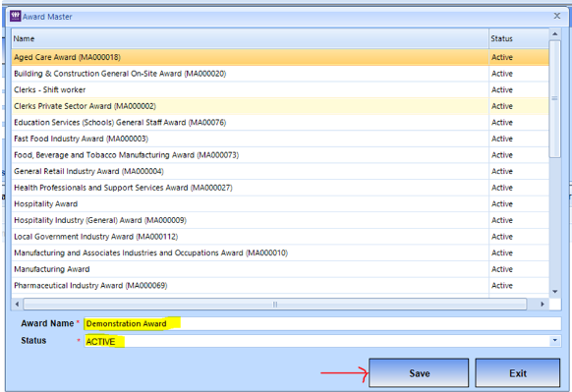Select the Clerks - Shift worker row
The width and height of the screenshot is (572, 392).
tap(280, 89)
